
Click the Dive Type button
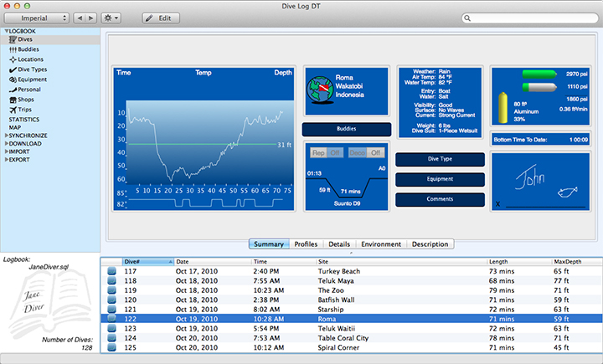[440, 159]
